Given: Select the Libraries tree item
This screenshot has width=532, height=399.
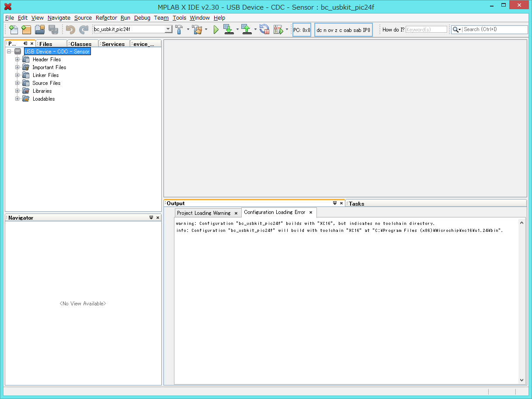Looking at the screenshot, I should (x=42, y=91).
